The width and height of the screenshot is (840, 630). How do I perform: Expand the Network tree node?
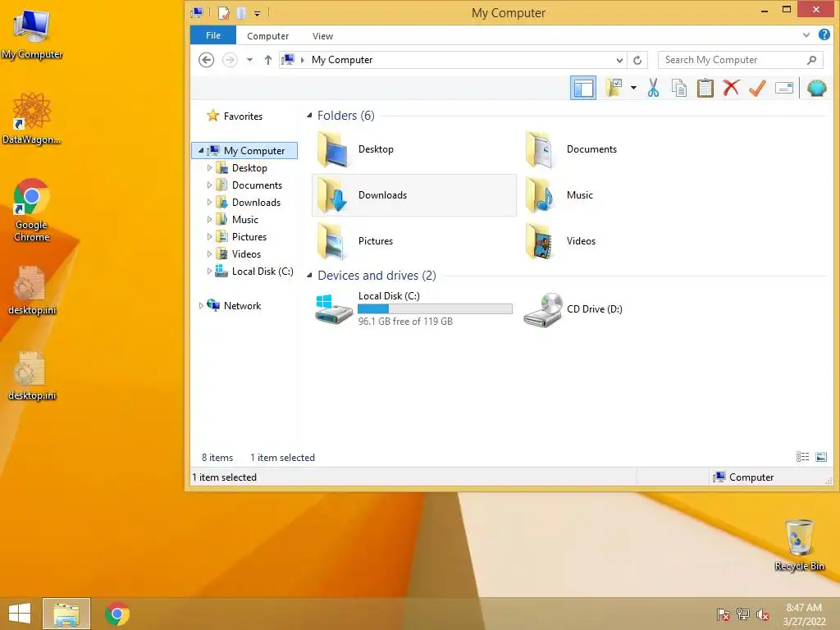point(201,305)
